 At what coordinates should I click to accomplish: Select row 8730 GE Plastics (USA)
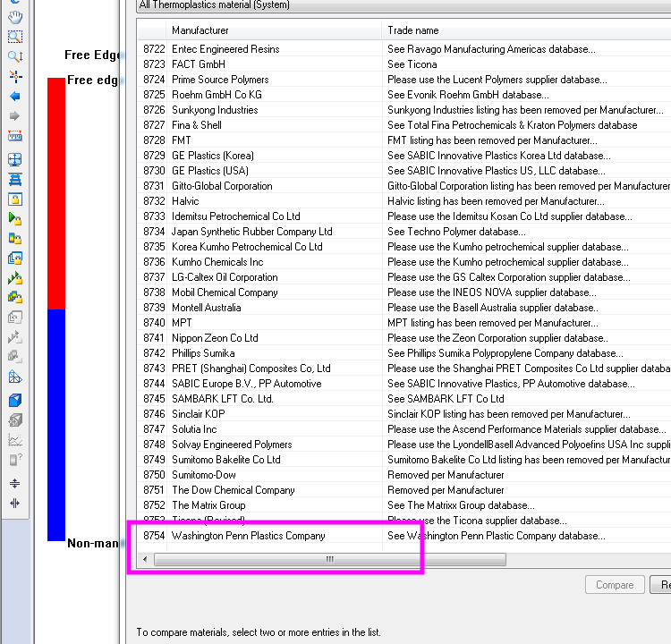[x=404, y=171]
